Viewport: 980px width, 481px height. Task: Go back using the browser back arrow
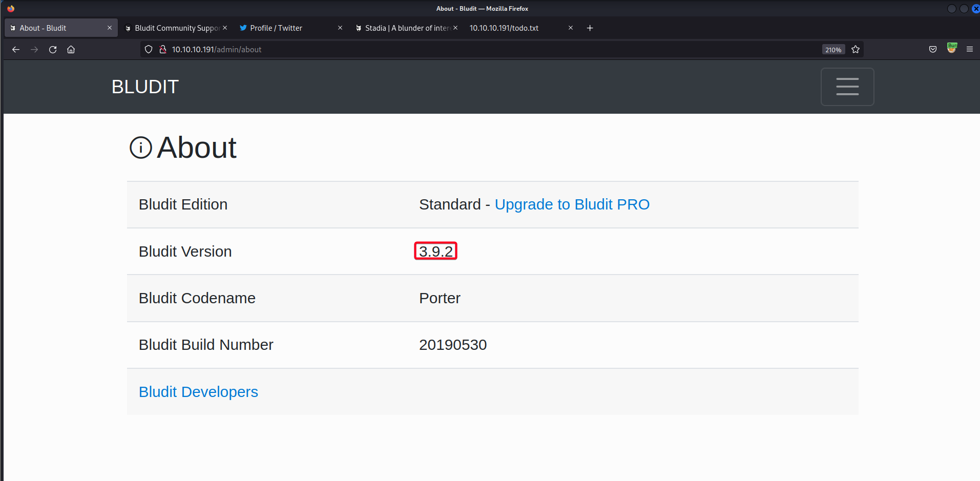click(x=16, y=50)
